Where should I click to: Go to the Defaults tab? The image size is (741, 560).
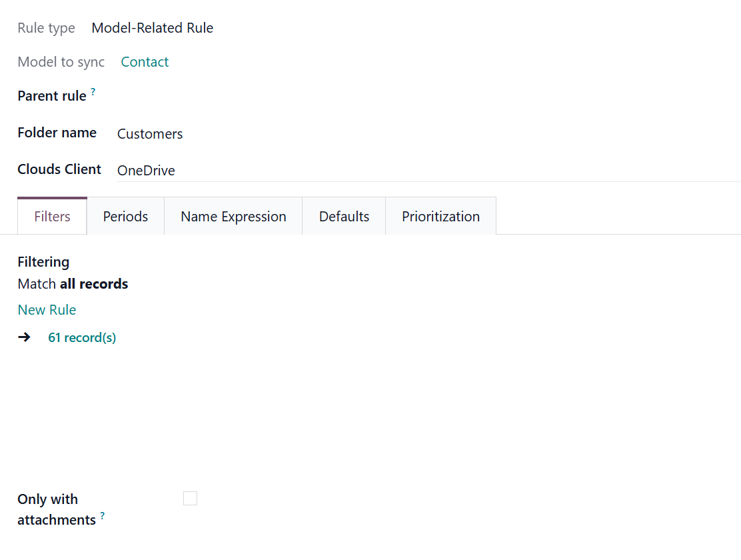coord(344,217)
